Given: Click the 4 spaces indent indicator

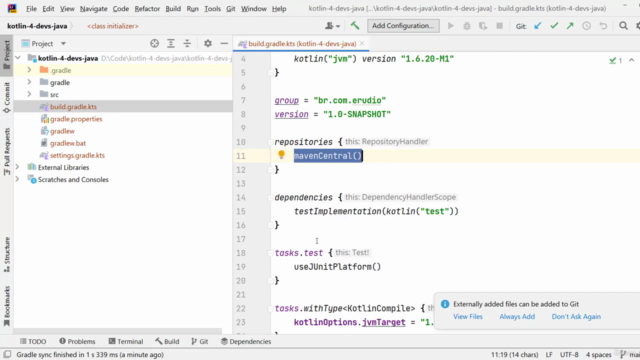Looking at the screenshot, I should [x=598, y=354].
